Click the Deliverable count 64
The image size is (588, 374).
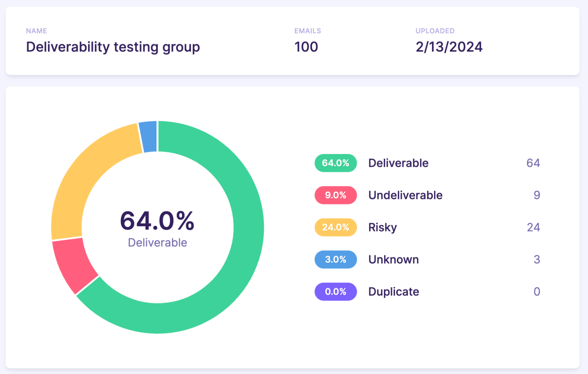[533, 163]
